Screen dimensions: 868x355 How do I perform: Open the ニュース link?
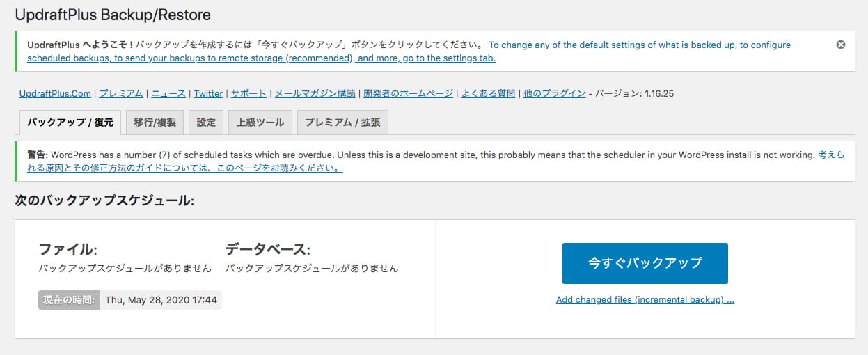click(x=168, y=93)
